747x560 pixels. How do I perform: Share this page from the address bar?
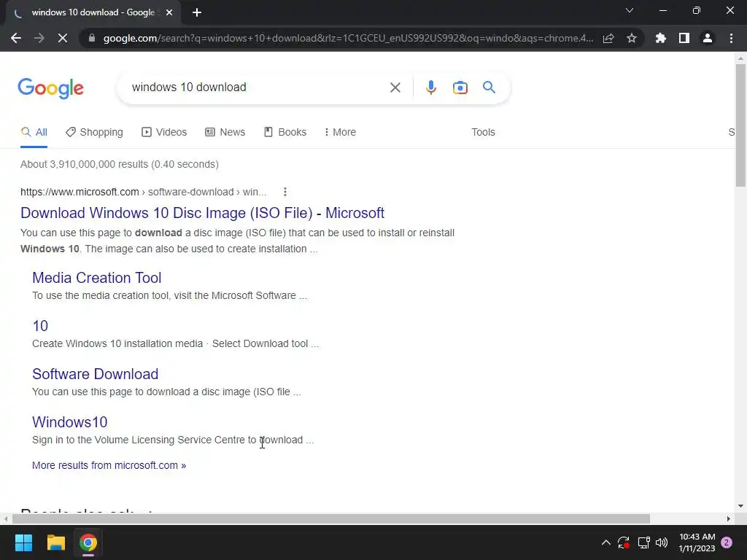coord(608,38)
